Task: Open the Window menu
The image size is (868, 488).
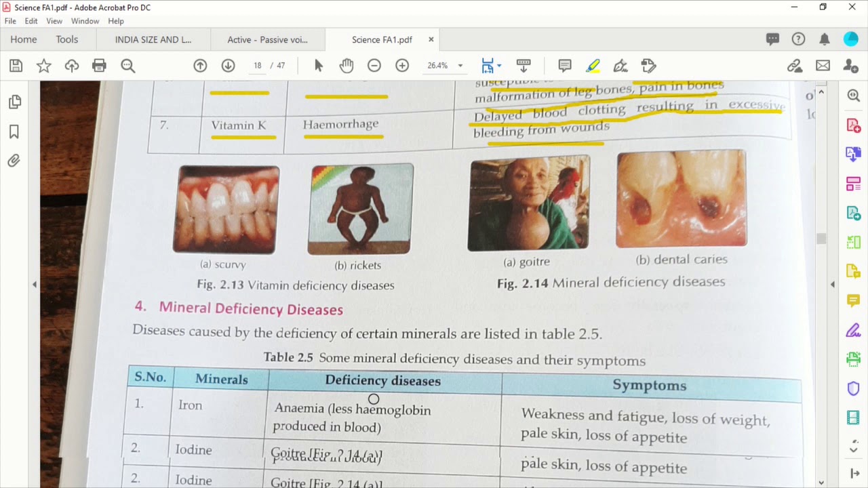Action: coord(85,21)
